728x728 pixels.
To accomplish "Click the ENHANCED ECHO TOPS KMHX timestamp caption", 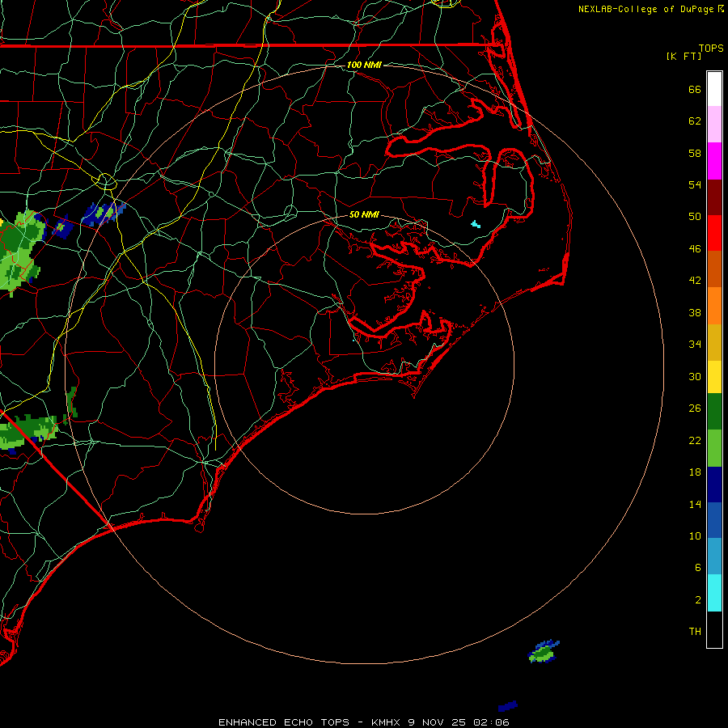I will [364, 722].
